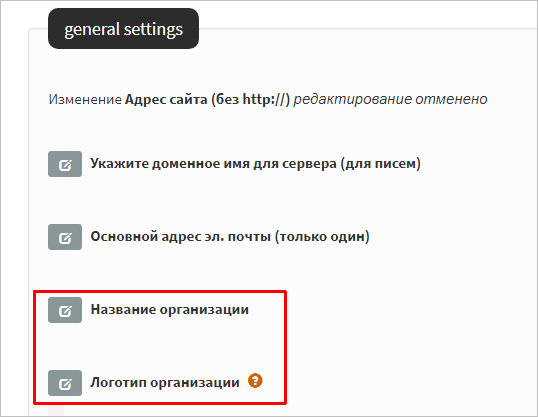This screenshot has width=538, height=417.
Task: Show help for Логотип организации question mark
Action: pos(255,381)
